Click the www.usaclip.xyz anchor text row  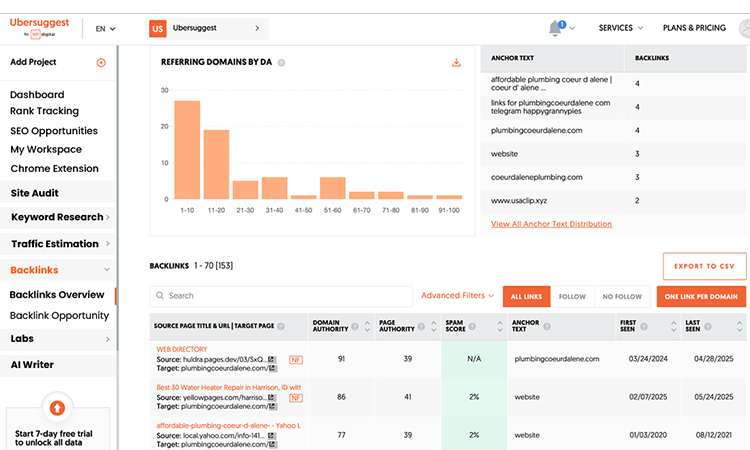(613, 201)
